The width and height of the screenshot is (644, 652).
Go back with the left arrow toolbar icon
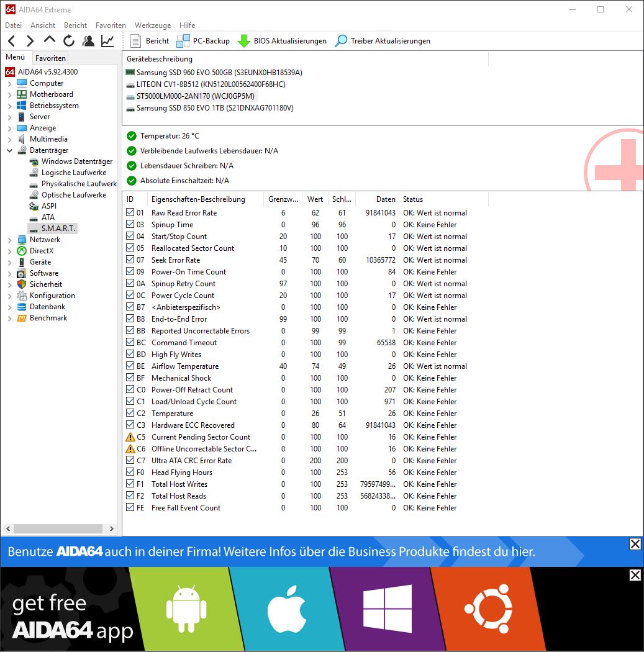tap(11, 41)
